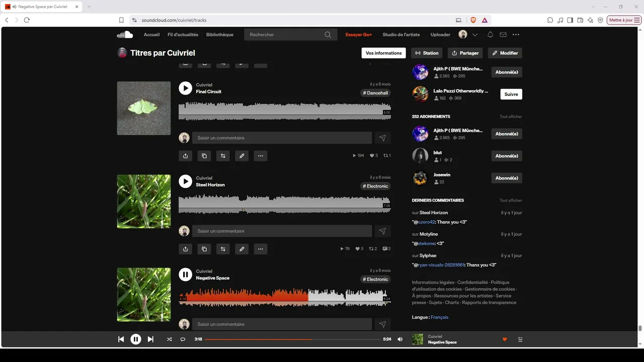Viewport: 644px width, 362px height.
Task: Open the Leo AI sparkle icon
Action: pos(590,20)
